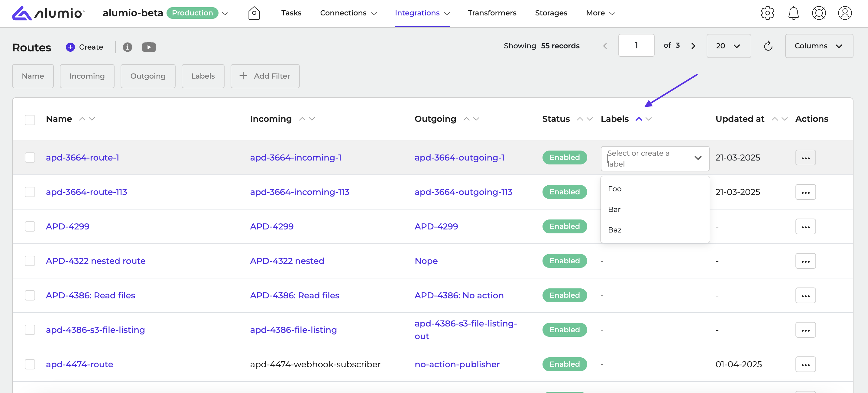This screenshot has width=868, height=393.
Task: Select the APD-4299 row checkbox
Action: click(30, 226)
